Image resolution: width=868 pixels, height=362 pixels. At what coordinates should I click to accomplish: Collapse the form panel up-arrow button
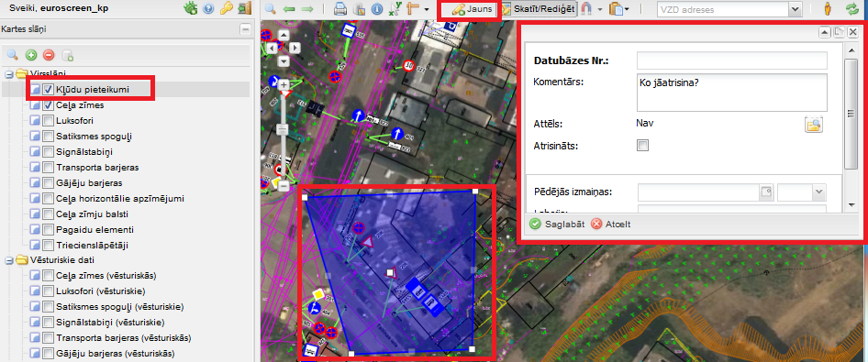pyautogui.click(x=825, y=33)
